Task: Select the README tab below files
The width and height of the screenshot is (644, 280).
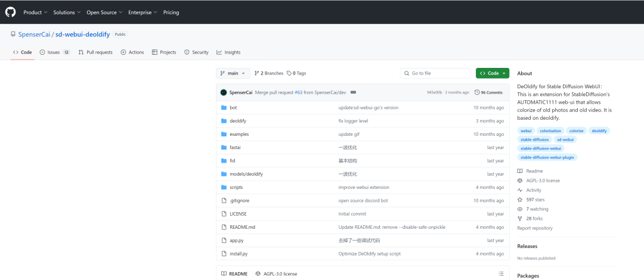Action: (234, 274)
